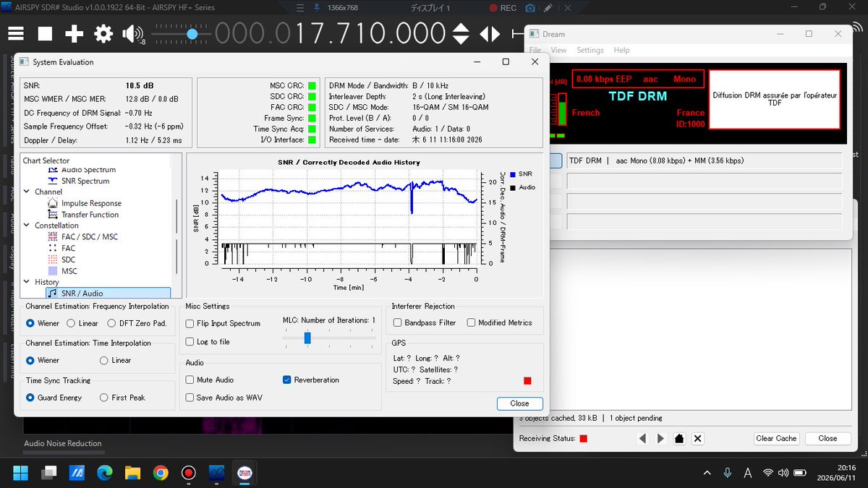Close the System Evaluation dialog with Close button
This screenshot has width=868, height=488.
tap(519, 403)
